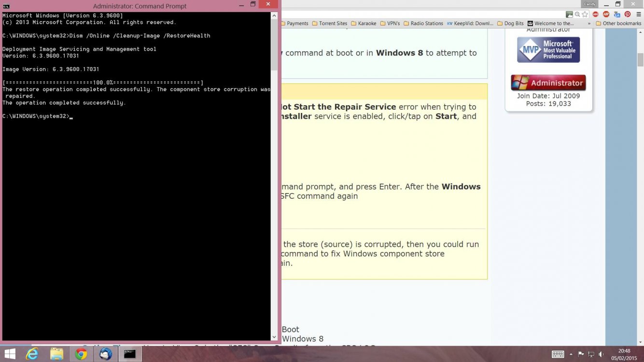Show hidden system tray icons

click(x=571, y=354)
